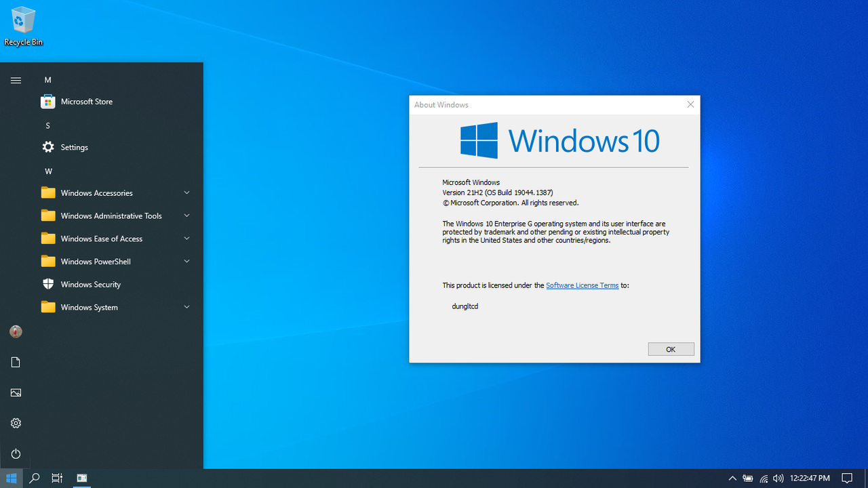868x488 pixels.
Task: Click the Windows Accessories folder icon
Action: pos(47,192)
